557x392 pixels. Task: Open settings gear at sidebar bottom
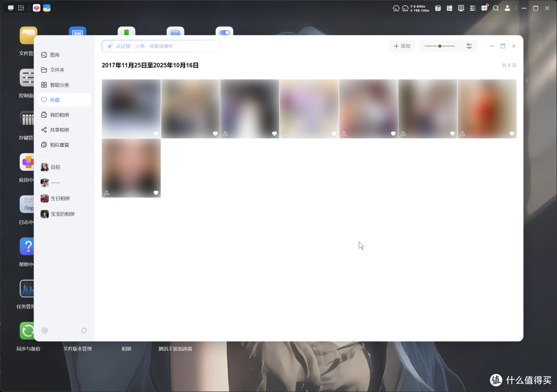[45, 331]
